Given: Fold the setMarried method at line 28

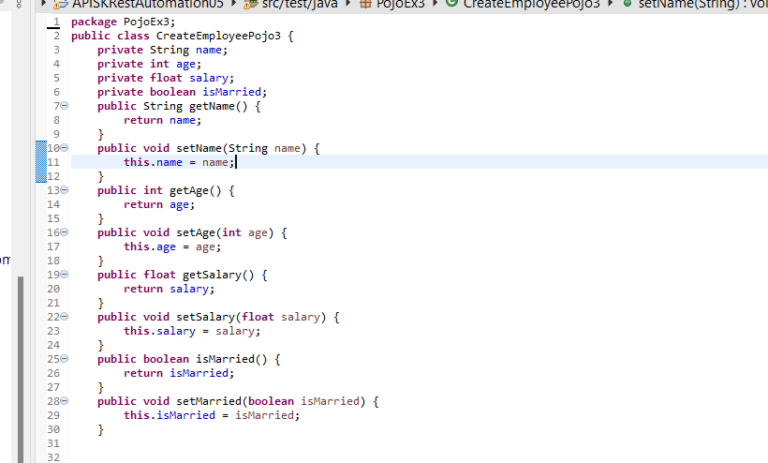Looking at the screenshot, I should 65,400.
